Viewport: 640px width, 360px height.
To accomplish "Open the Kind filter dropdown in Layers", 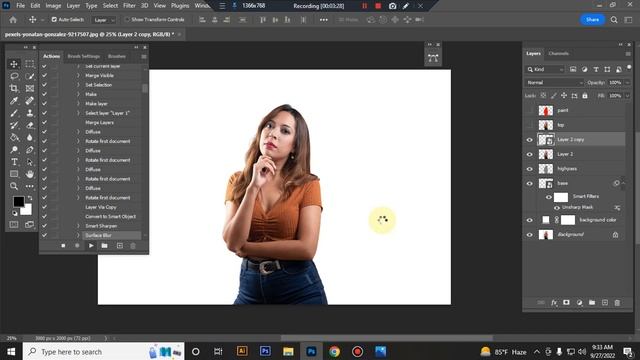I will pos(545,69).
